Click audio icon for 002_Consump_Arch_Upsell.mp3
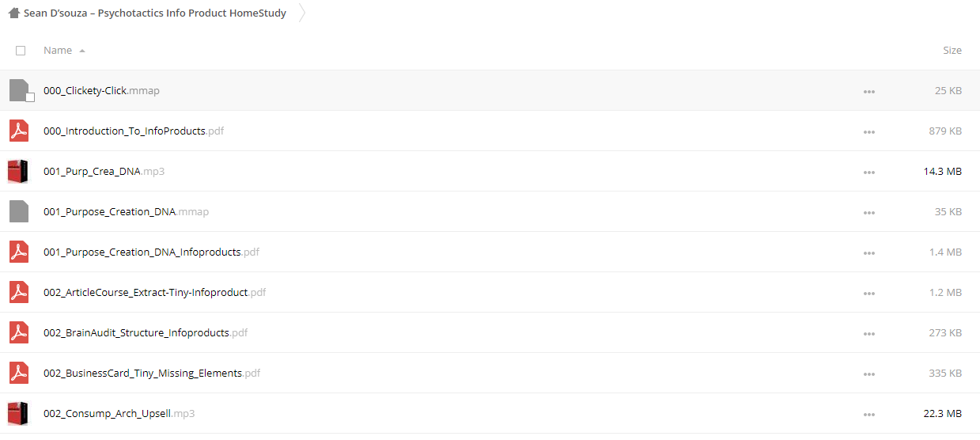980x440 pixels. [x=18, y=413]
